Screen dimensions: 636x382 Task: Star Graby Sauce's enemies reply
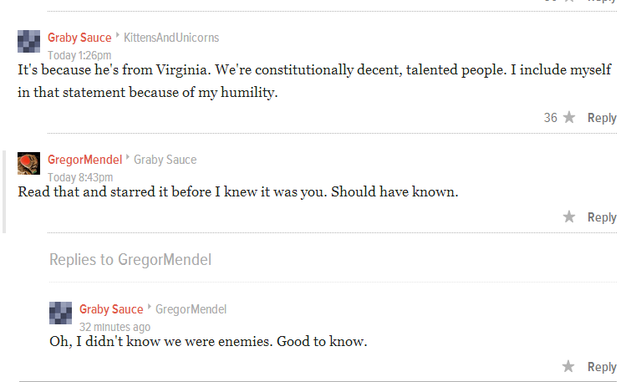coord(568,366)
